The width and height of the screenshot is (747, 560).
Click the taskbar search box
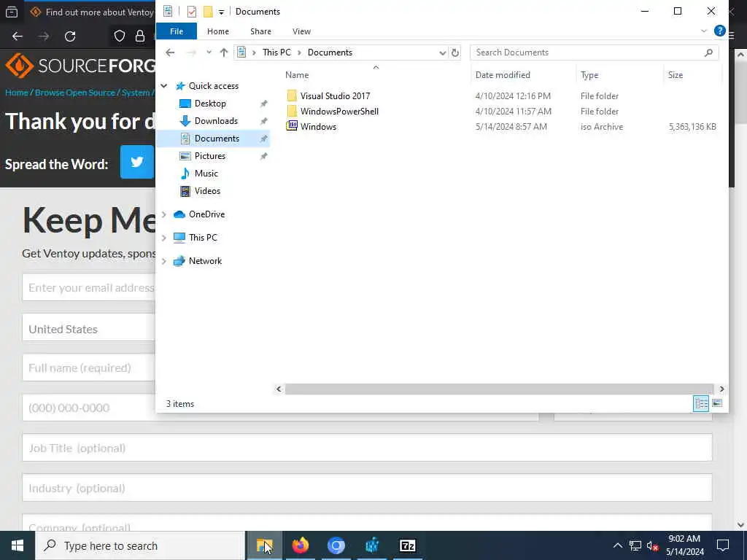click(140, 545)
